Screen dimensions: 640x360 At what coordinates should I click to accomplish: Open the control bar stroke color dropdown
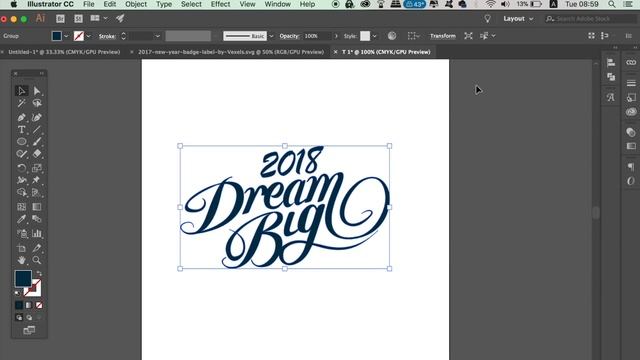(89, 36)
